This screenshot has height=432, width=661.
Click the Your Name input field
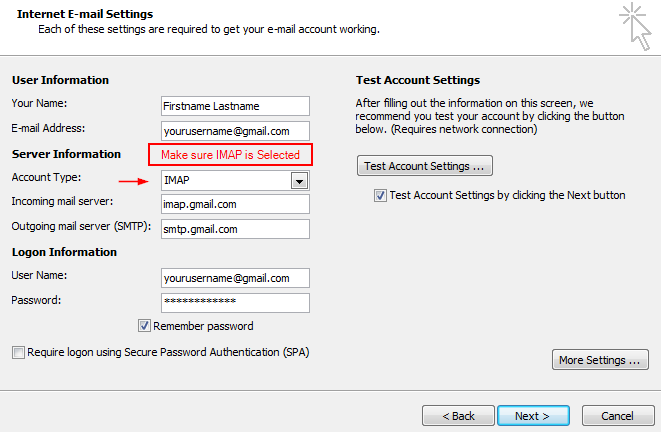coord(235,106)
